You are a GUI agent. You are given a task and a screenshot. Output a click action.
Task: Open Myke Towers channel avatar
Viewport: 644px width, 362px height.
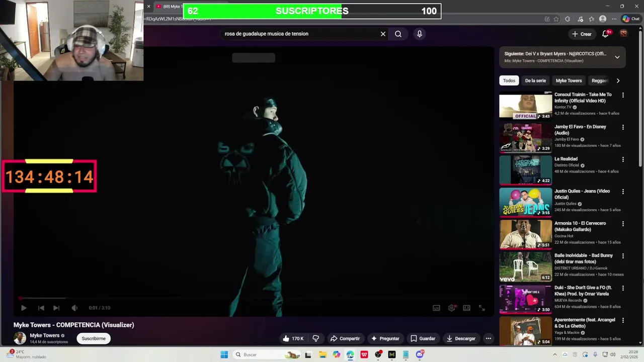(x=20, y=338)
